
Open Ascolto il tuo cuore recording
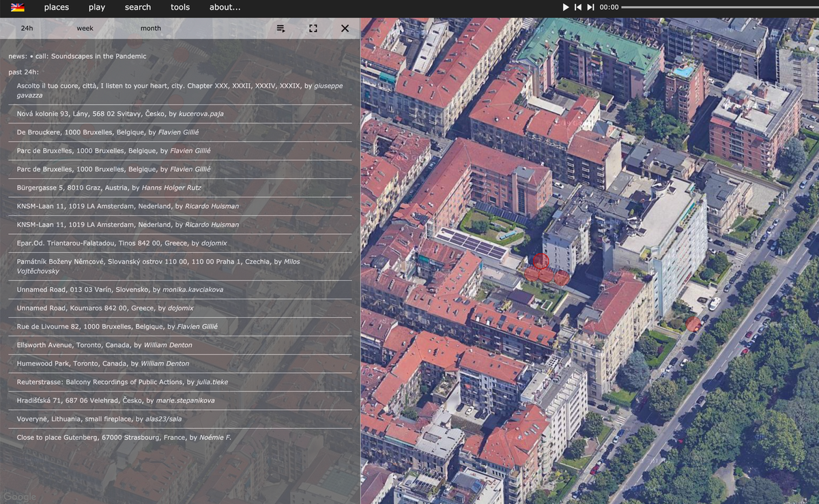(x=180, y=91)
